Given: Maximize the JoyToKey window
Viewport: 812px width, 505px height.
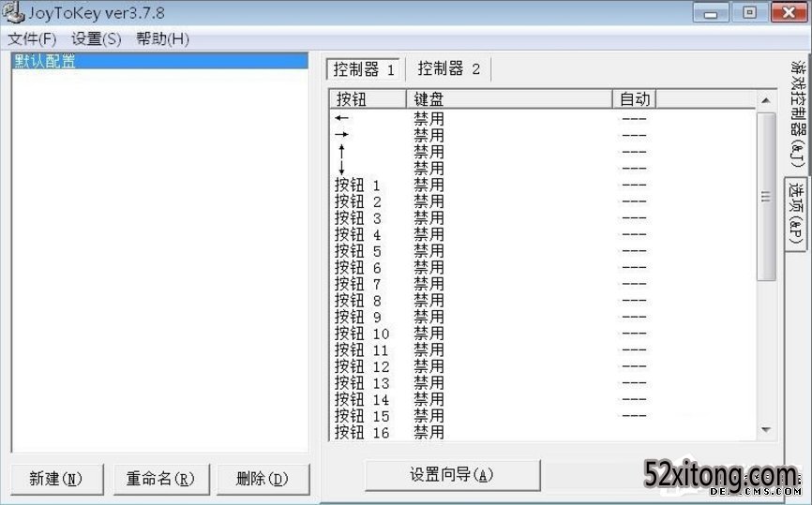Looking at the screenshot, I should click(x=749, y=13).
